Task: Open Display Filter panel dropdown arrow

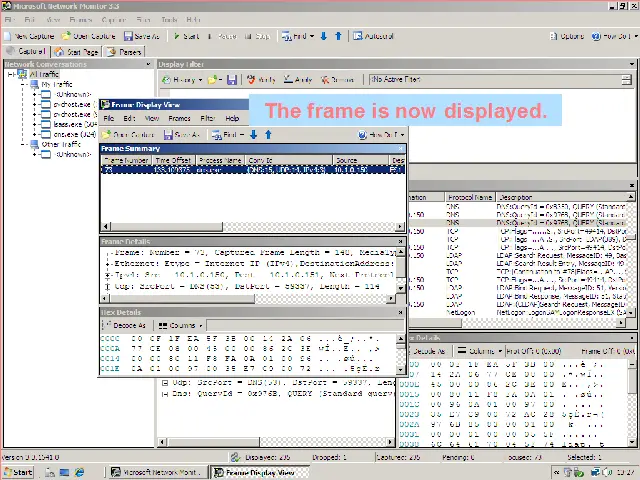Action: pos(632,64)
